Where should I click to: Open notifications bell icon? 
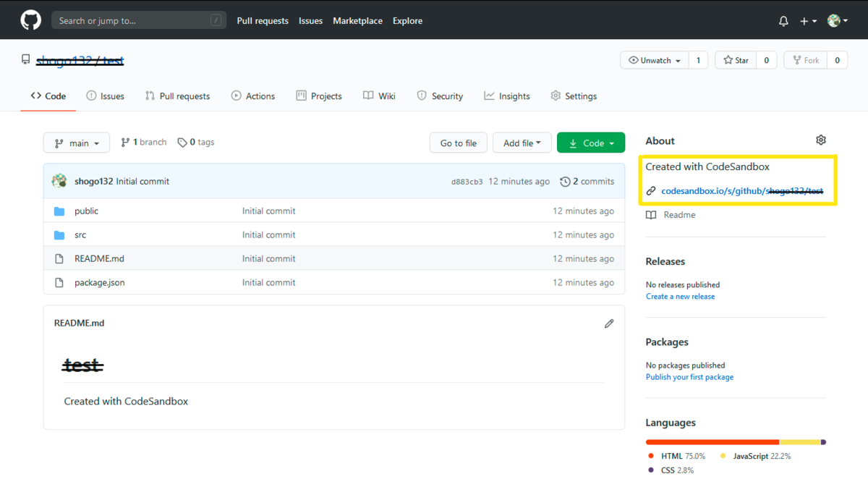(783, 20)
